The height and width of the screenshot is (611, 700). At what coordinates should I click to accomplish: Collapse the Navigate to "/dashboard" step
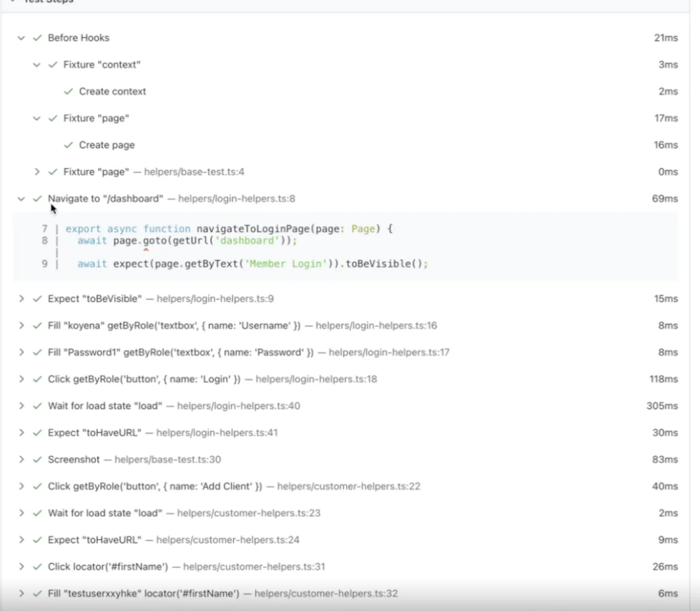coord(21,199)
